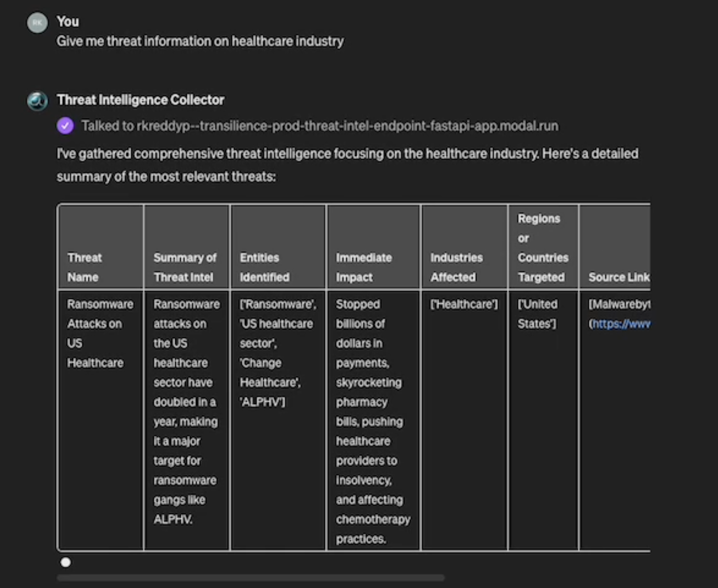Open the Threat Intelligence Collector avatar icon
The height and width of the screenshot is (588, 718).
point(37,101)
